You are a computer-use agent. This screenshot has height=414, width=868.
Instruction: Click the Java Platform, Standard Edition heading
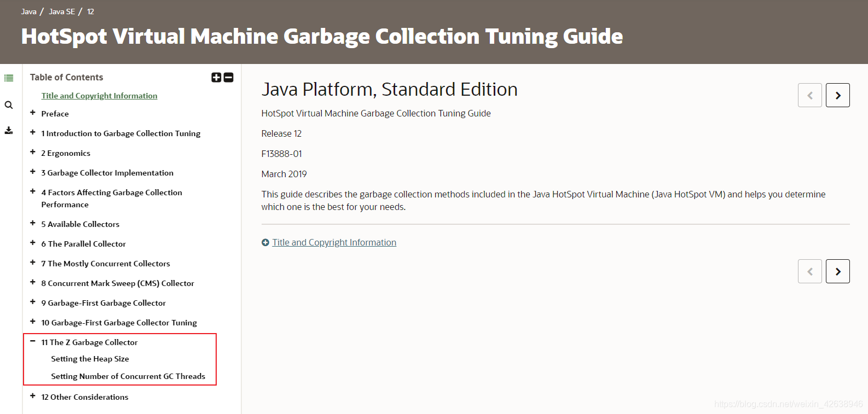(x=390, y=89)
